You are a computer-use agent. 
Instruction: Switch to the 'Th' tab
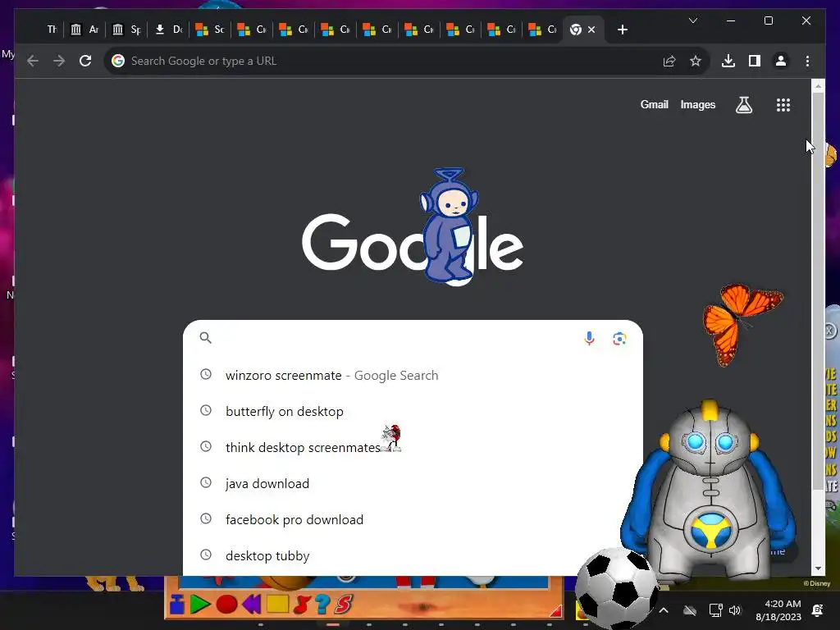tap(52, 30)
